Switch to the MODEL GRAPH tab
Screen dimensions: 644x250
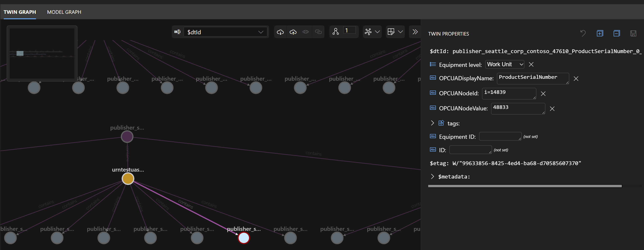[64, 12]
